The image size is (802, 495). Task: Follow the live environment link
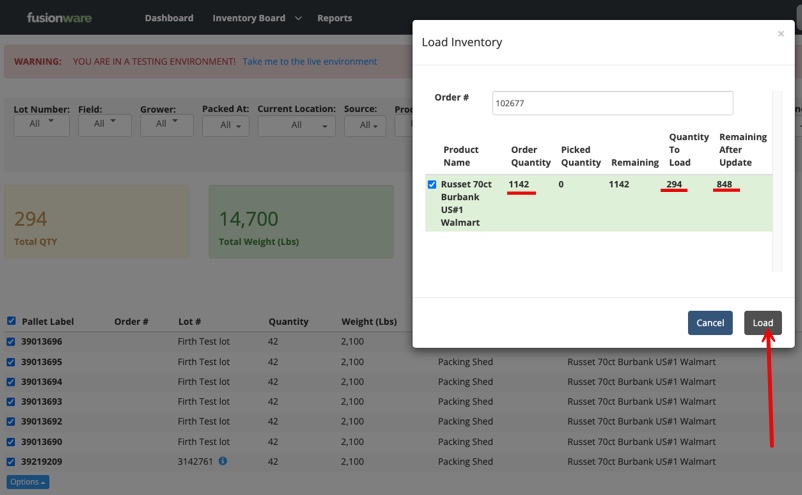coord(309,62)
